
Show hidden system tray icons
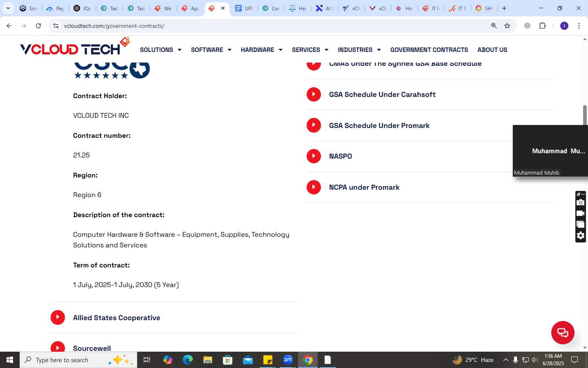click(506, 360)
